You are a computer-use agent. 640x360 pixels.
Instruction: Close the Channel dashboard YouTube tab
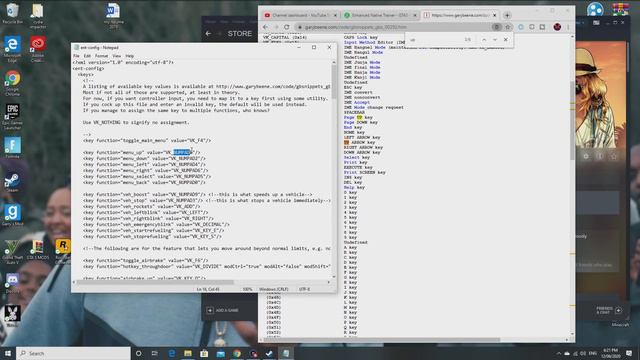click(336, 15)
